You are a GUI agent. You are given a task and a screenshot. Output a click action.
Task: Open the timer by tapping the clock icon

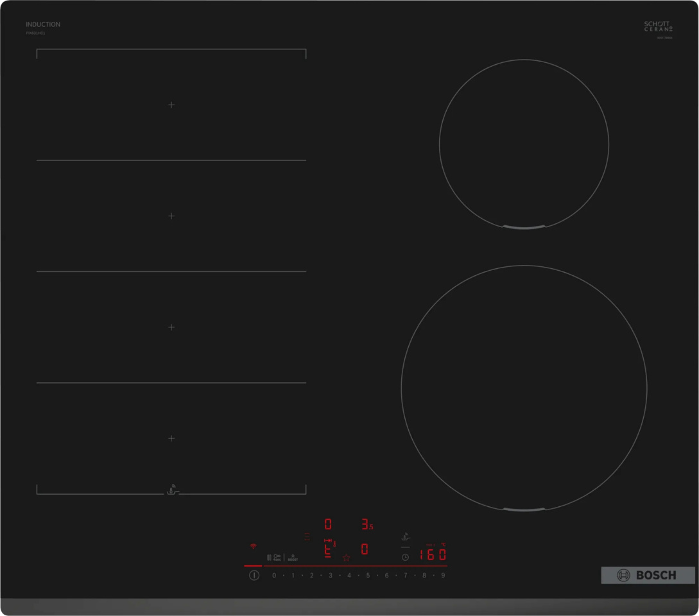pos(405,556)
